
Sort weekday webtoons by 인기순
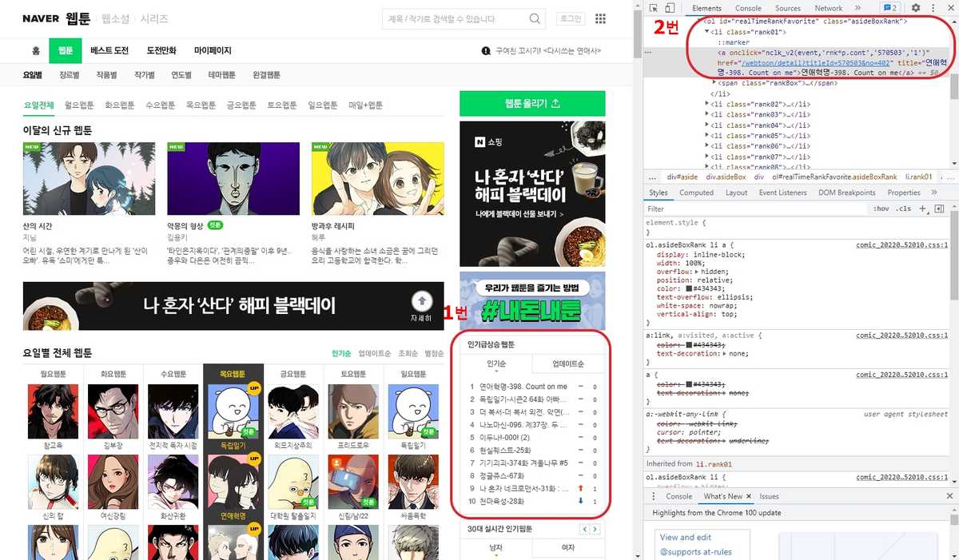point(341,353)
